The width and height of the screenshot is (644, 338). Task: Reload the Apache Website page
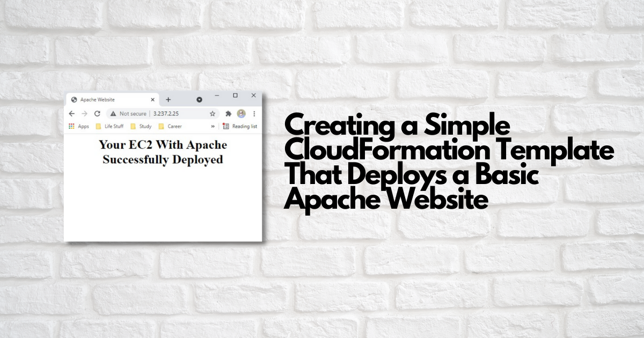[97, 114]
